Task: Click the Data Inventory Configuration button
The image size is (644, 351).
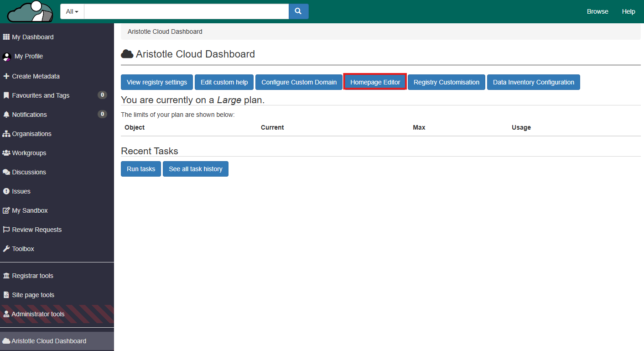Action: (x=533, y=82)
